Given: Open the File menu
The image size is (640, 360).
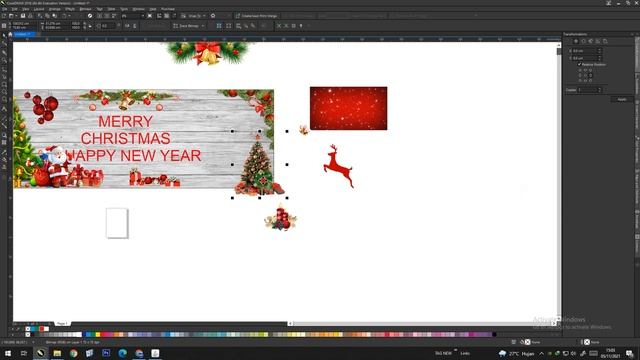Looking at the screenshot, I should (x=4, y=9).
